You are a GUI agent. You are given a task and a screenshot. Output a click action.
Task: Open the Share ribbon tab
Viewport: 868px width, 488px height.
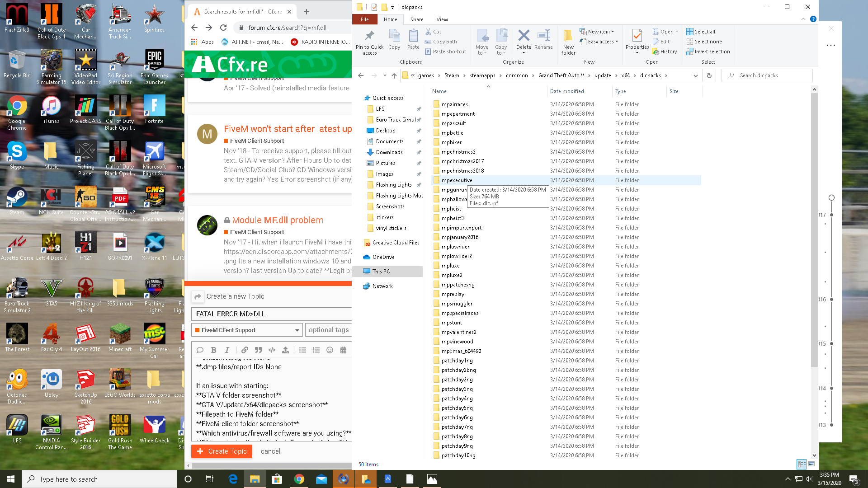point(416,19)
